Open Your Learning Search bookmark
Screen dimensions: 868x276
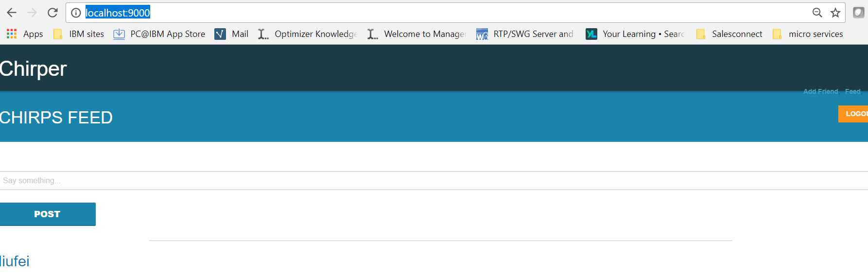click(635, 34)
